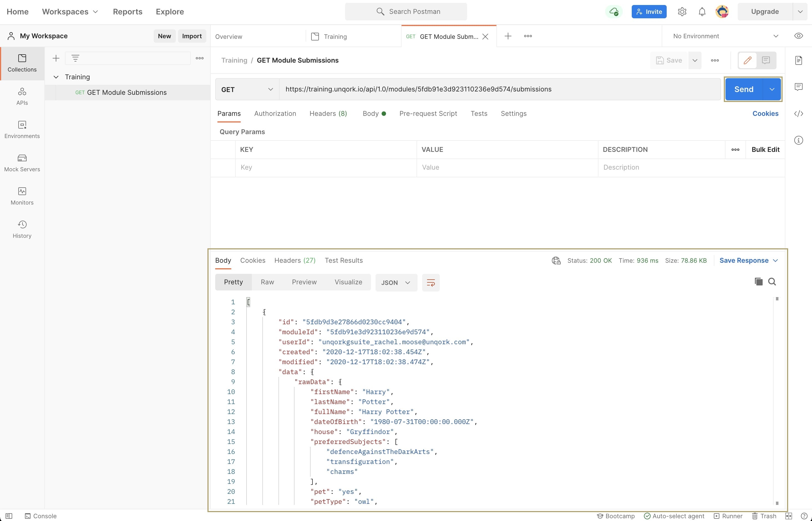This screenshot has height=521, width=812.
Task: Open the Console in status bar
Action: [x=40, y=516]
